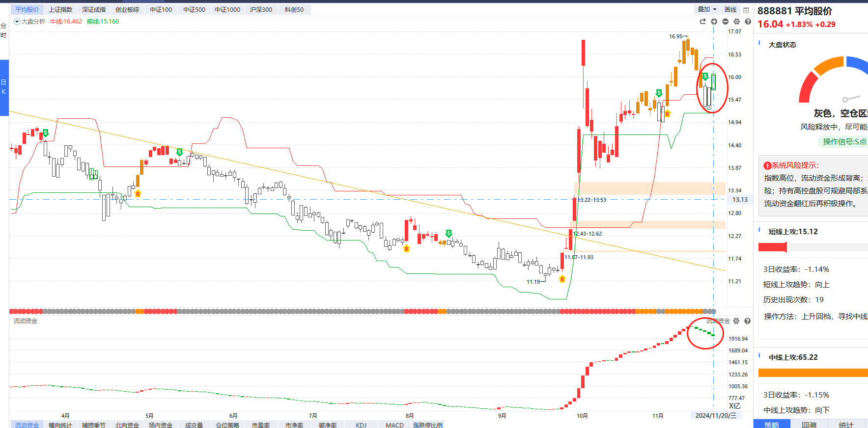Zoom out the chart with minus icon
Image resolution: width=868 pixels, height=428 pixels.
725,22
